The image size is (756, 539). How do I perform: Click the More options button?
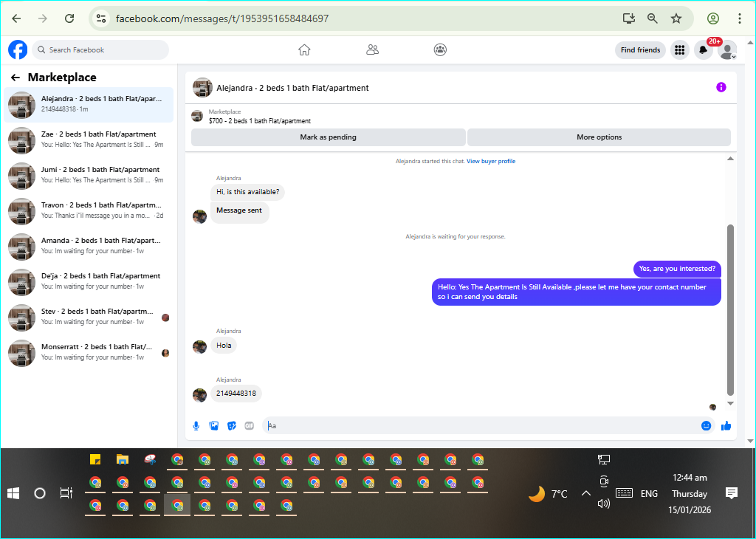point(599,137)
